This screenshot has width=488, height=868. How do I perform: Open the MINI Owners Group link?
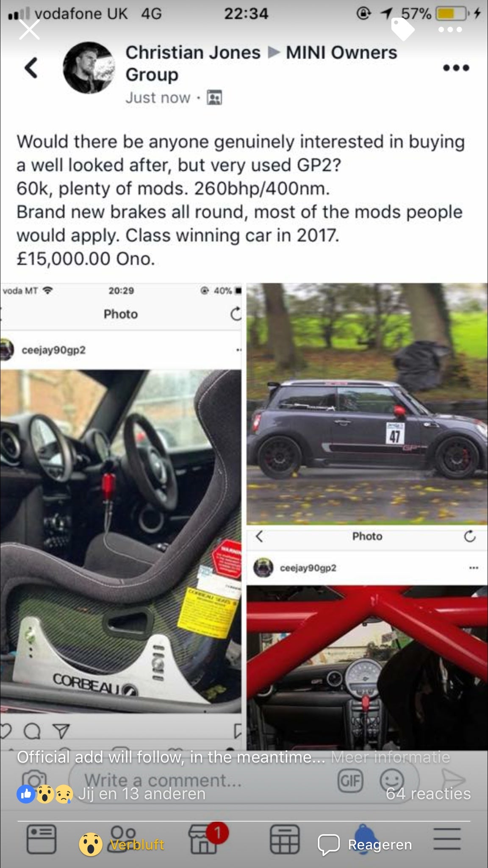click(261, 64)
